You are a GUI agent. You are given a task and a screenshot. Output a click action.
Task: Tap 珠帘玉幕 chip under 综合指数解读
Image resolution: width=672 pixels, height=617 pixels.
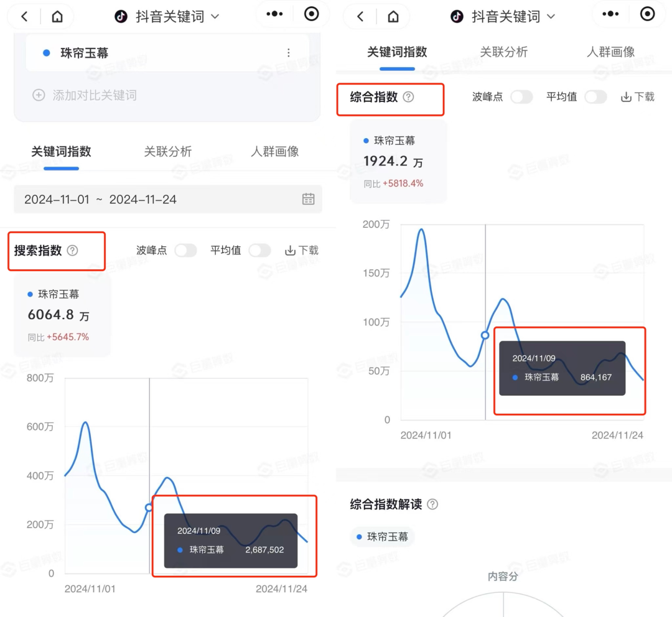click(x=382, y=536)
